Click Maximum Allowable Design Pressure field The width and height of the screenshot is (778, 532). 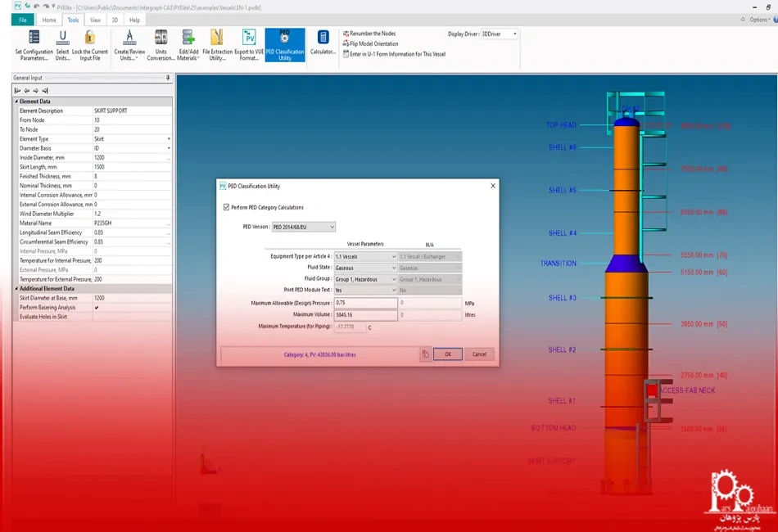[366, 303]
